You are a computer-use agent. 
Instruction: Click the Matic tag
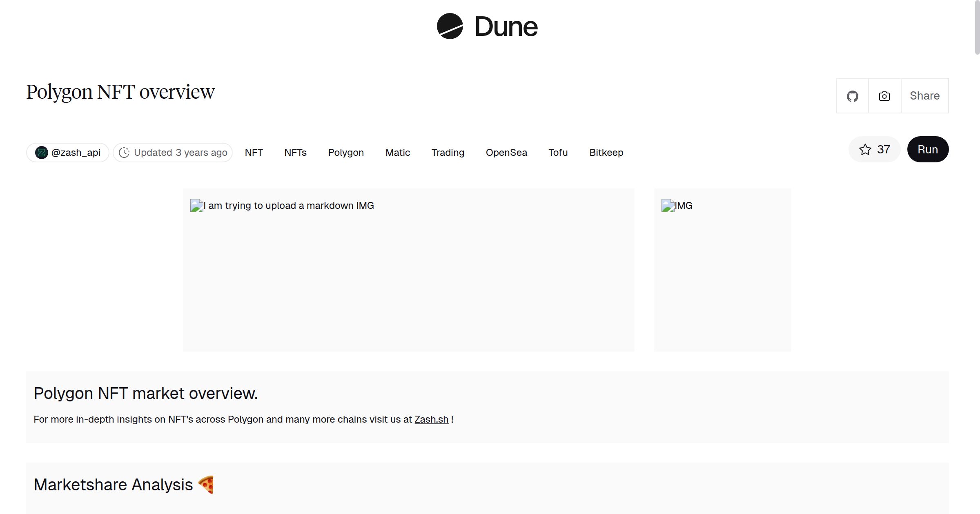click(x=398, y=153)
